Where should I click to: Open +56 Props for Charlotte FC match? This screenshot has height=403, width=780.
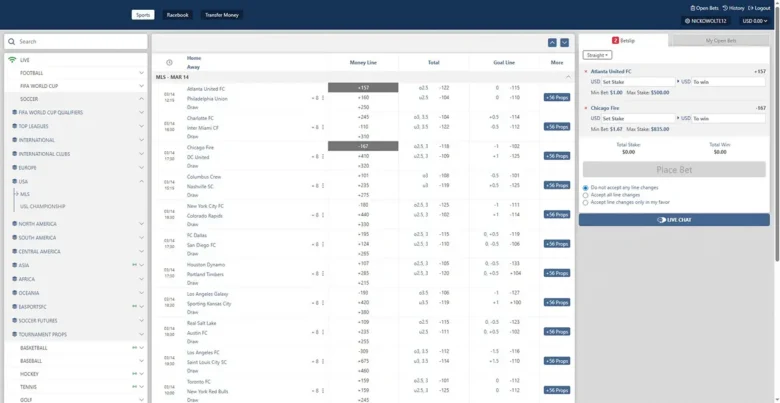click(x=557, y=127)
